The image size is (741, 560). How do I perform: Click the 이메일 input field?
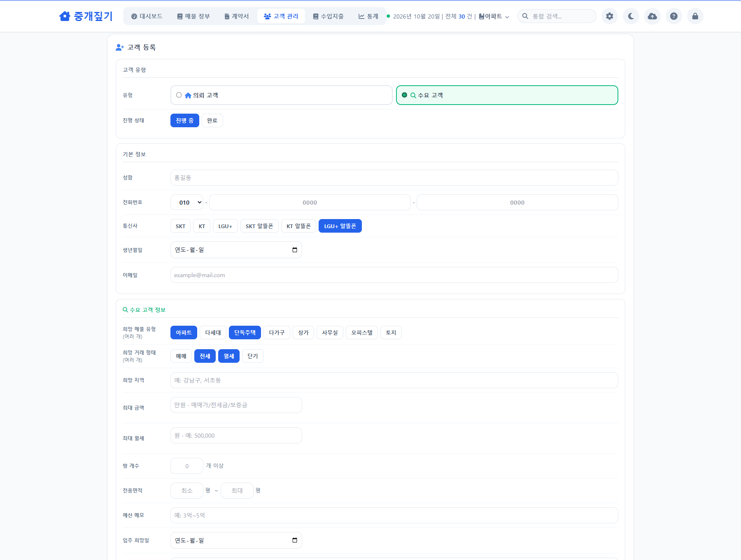coord(394,275)
